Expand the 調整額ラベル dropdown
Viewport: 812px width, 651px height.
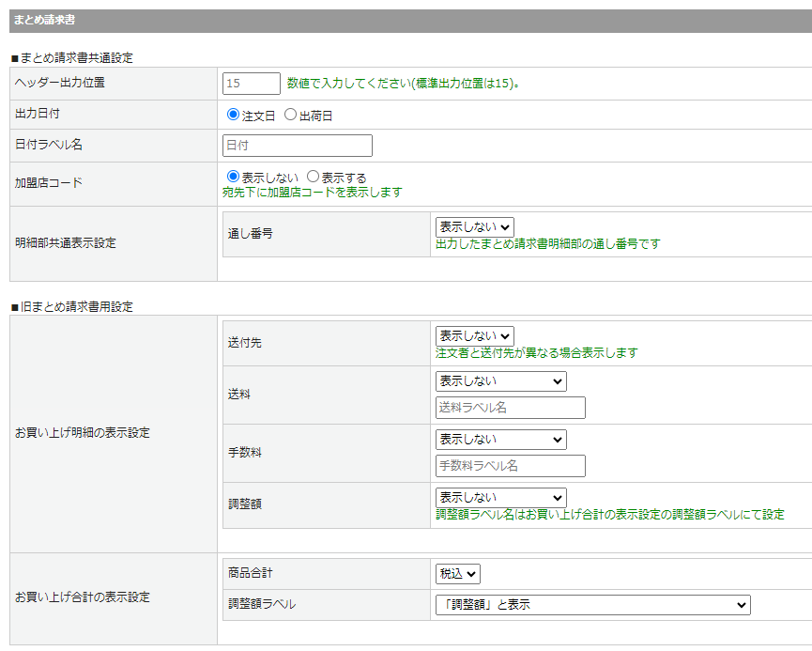point(592,605)
